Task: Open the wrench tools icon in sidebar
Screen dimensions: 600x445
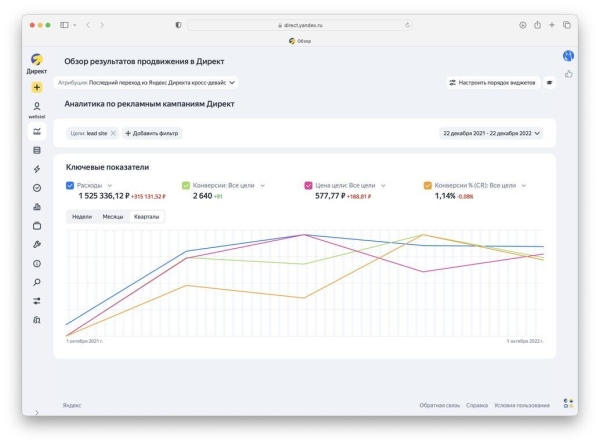Action: click(x=37, y=244)
